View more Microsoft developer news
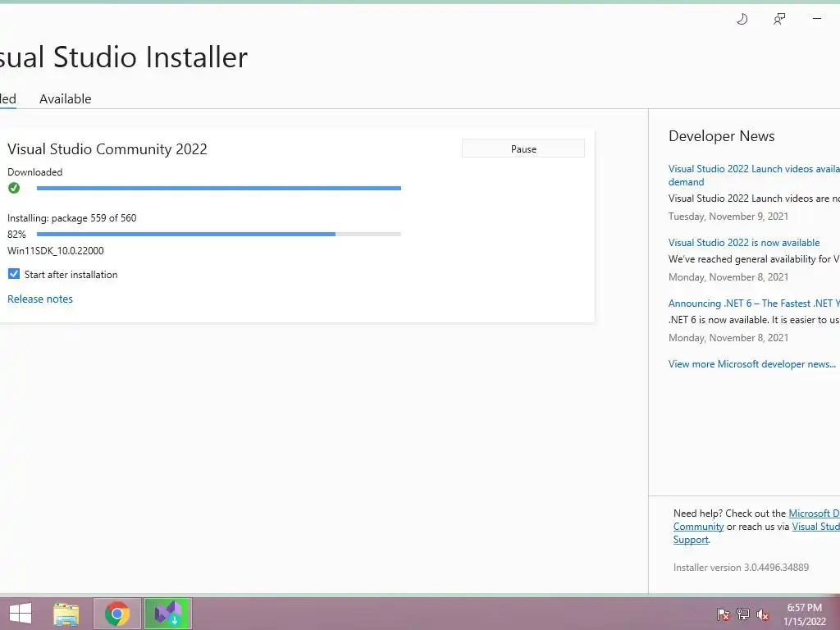The image size is (840, 630). coord(752,363)
